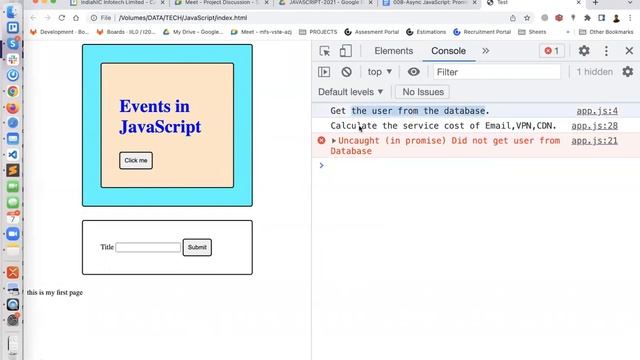The width and height of the screenshot is (640, 360).
Task: Show more DevTools tabs chevron
Action: (485, 51)
